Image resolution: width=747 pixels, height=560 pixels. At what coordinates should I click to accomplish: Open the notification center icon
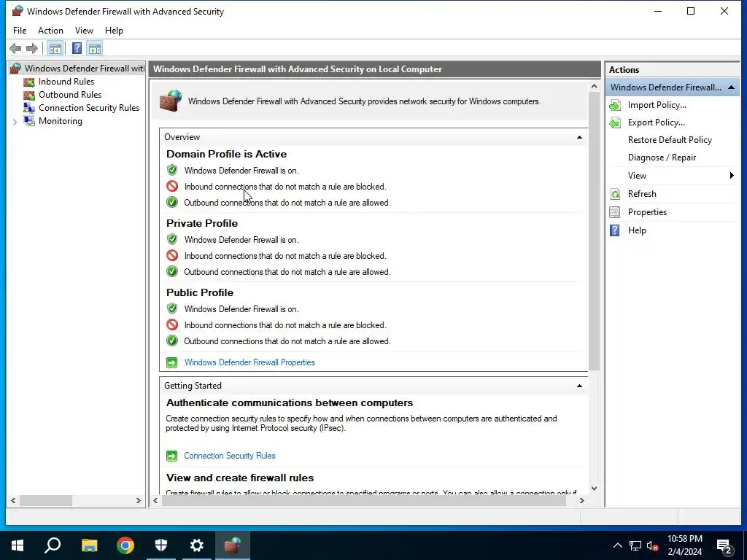click(725, 546)
